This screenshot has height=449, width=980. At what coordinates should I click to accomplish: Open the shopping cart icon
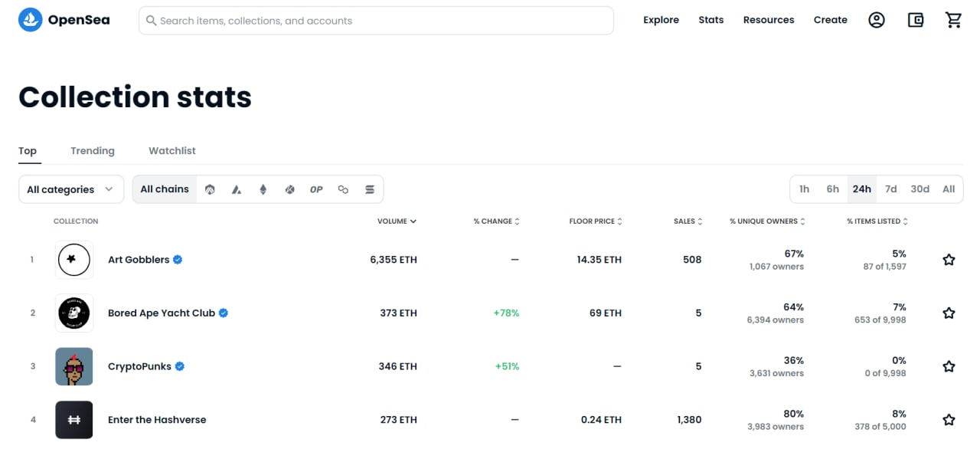[954, 20]
